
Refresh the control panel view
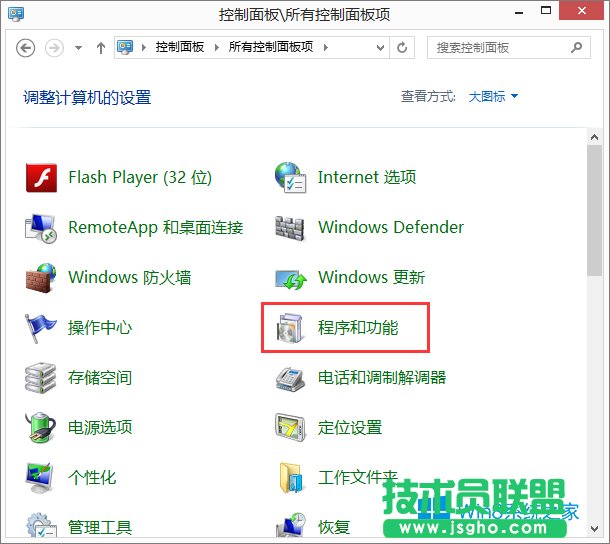click(402, 47)
